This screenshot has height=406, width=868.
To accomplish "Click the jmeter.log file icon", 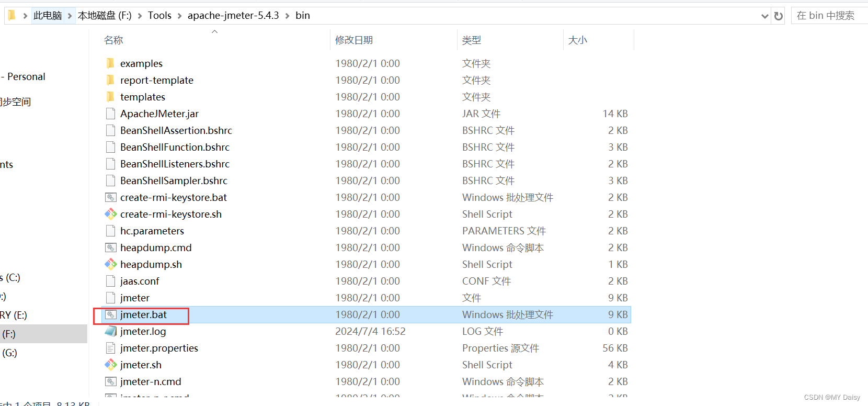I will coord(110,331).
